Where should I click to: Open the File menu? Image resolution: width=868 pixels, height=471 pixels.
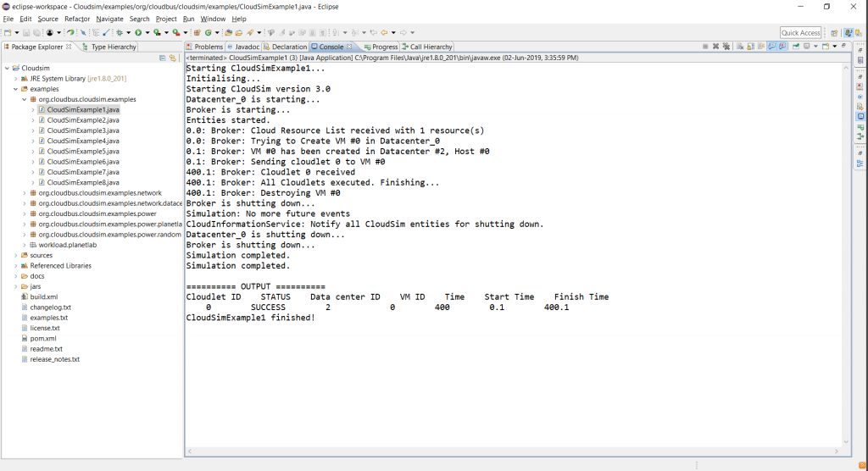(x=8, y=19)
